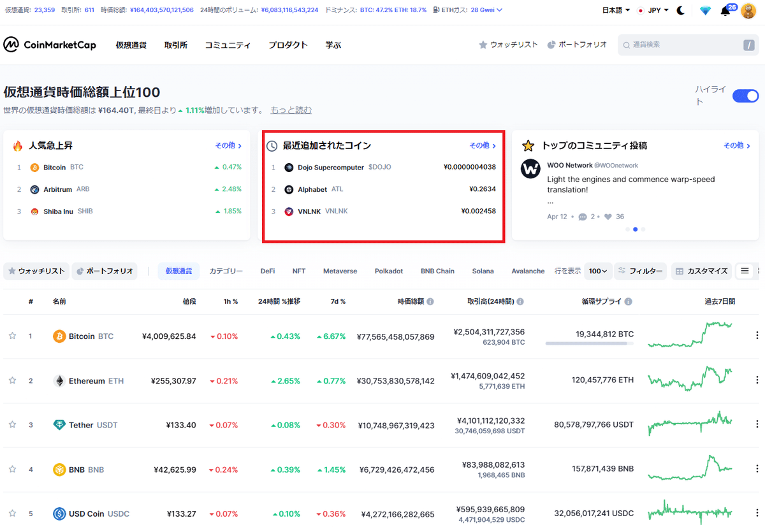Click the もっと読む link
Viewport: 765px width, 532px height.
click(x=291, y=110)
